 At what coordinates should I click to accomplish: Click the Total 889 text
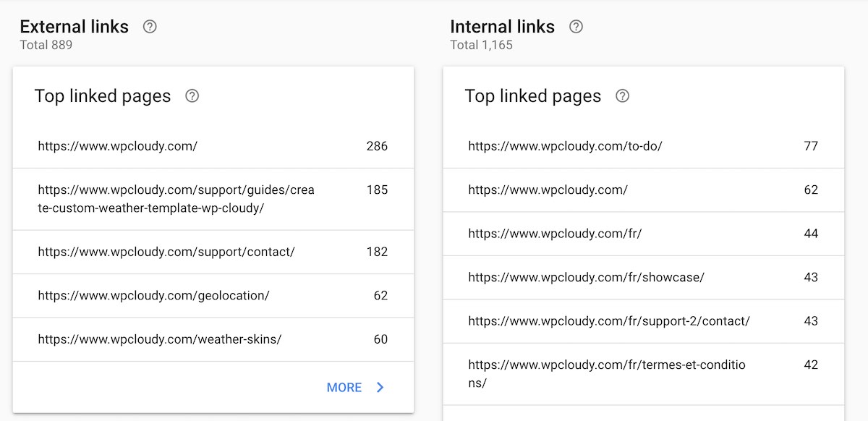46,45
